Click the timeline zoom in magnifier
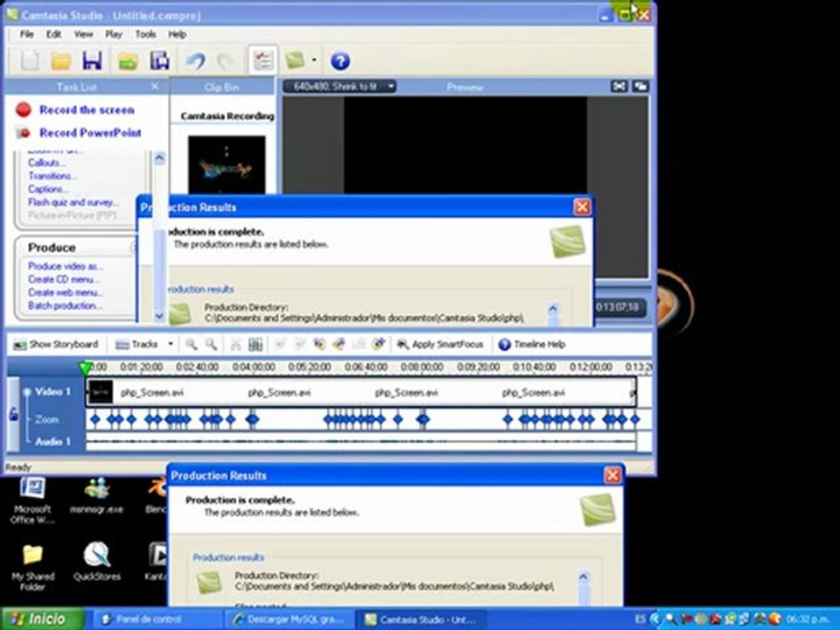The height and width of the screenshot is (630, 840). click(x=192, y=345)
